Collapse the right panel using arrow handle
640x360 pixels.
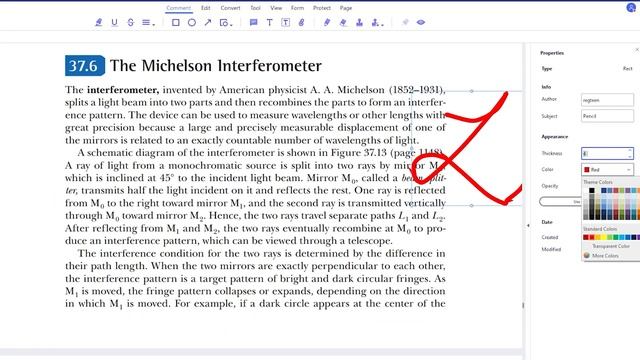click(x=528, y=225)
